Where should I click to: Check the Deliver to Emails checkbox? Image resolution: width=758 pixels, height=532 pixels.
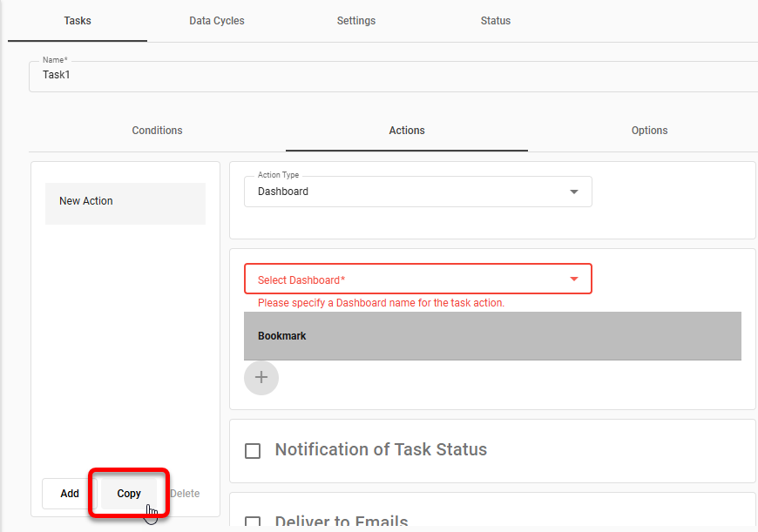tap(253, 521)
